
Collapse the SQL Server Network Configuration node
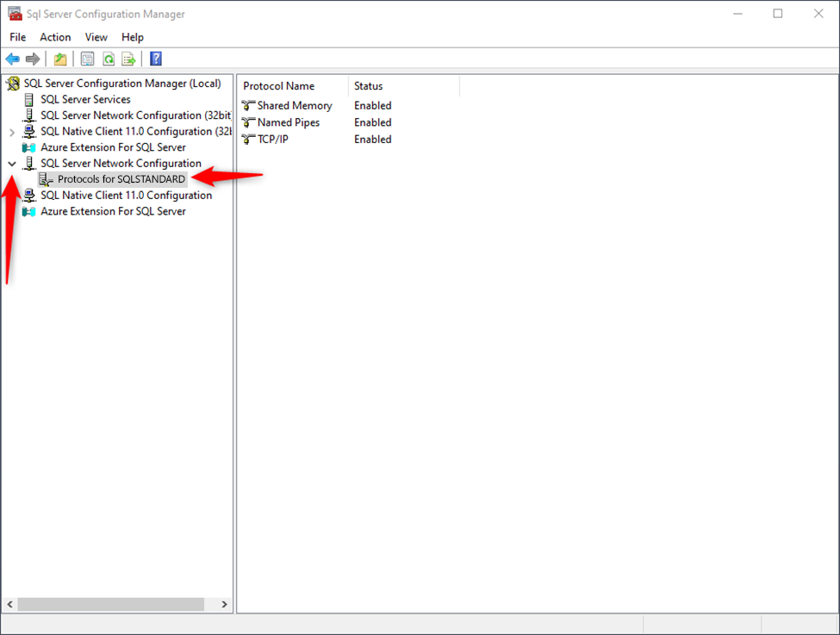[x=12, y=164]
